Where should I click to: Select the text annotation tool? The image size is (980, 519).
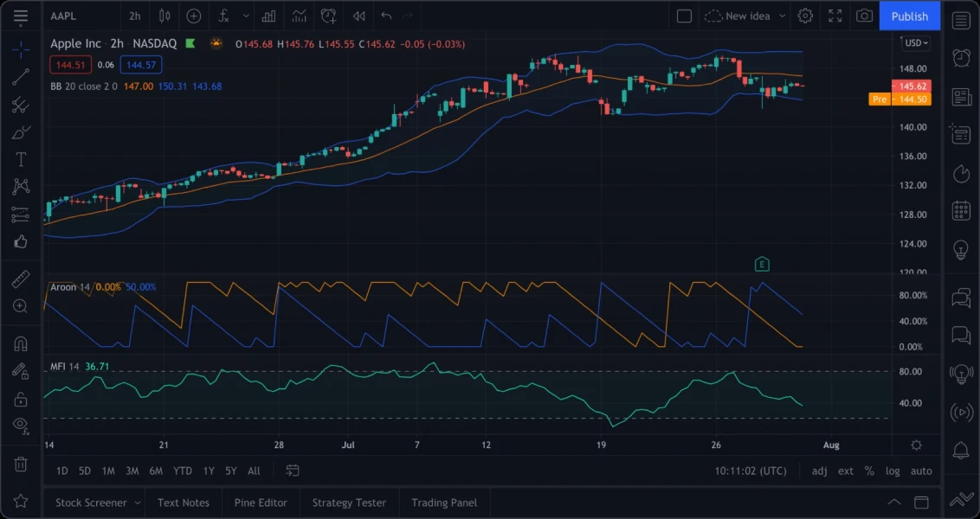tap(21, 159)
